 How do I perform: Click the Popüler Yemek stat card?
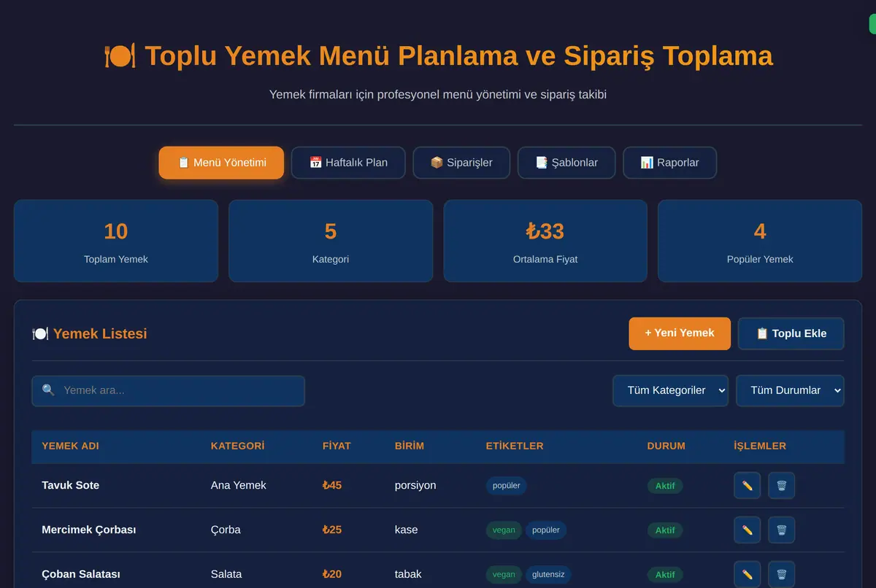pyautogui.click(x=760, y=241)
